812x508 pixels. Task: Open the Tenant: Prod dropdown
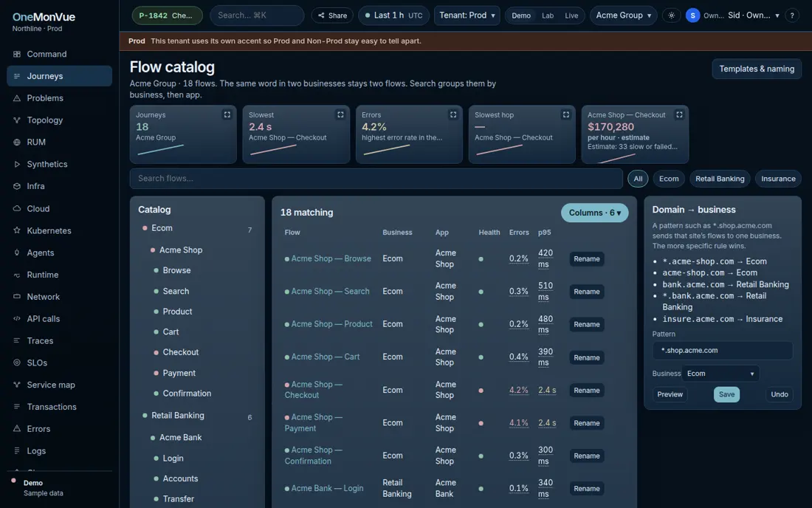[467, 16]
